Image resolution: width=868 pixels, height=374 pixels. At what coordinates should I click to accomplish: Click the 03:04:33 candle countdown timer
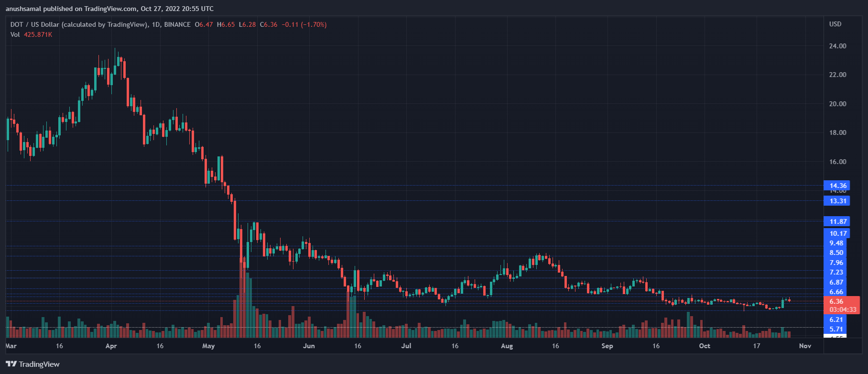tap(843, 309)
